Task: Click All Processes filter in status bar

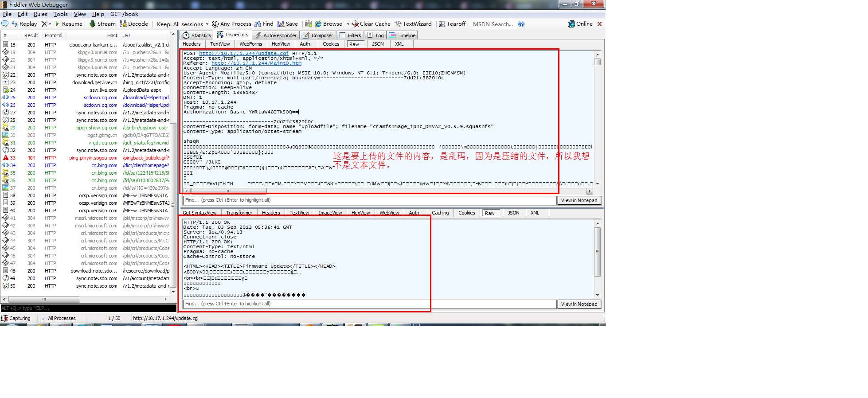Action: point(58,318)
